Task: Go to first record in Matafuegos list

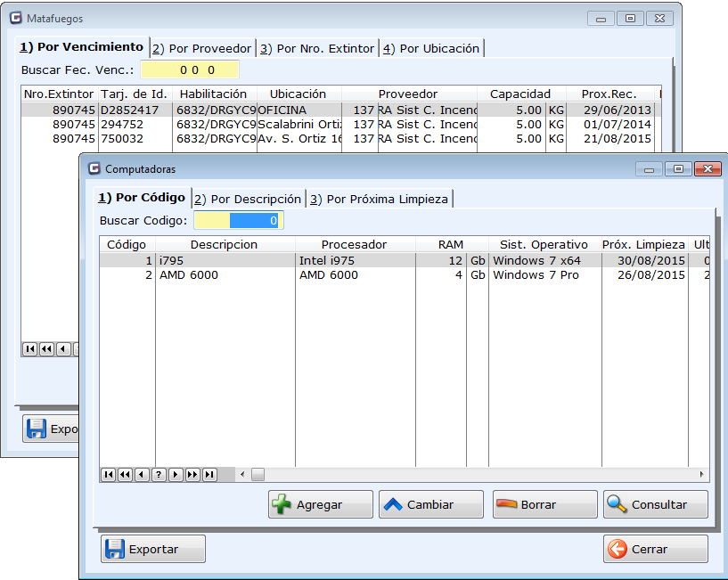Action: click(x=30, y=349)
